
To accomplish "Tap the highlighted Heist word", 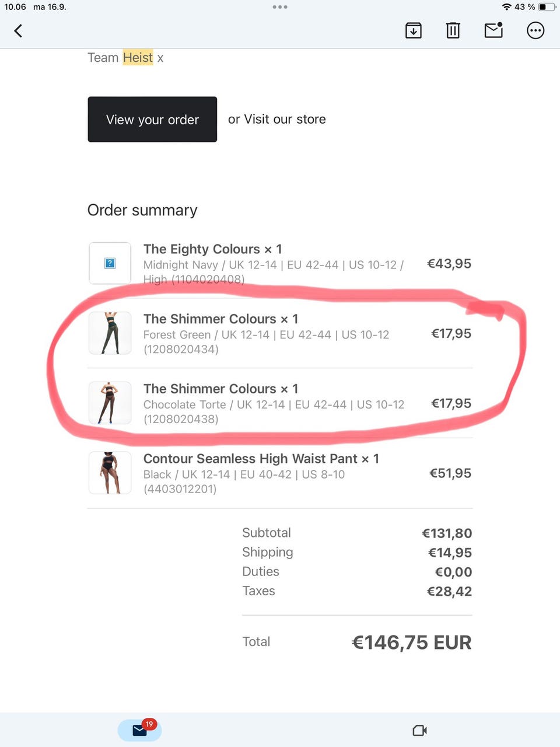I will (138, 57).
